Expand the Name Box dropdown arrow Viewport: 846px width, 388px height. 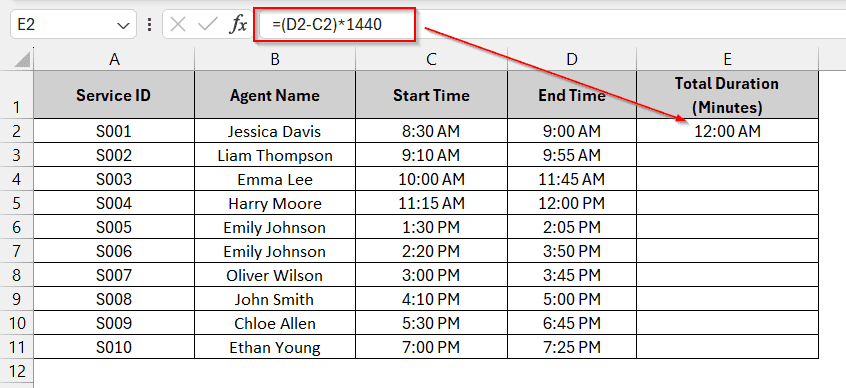tap(123, 25)
